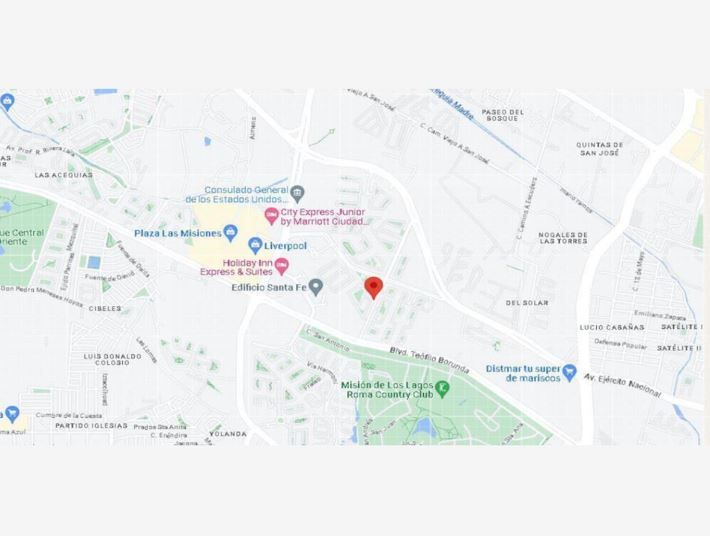Open the Liverpool place label
Screen dimensions: 710x536
coord(285,246)
